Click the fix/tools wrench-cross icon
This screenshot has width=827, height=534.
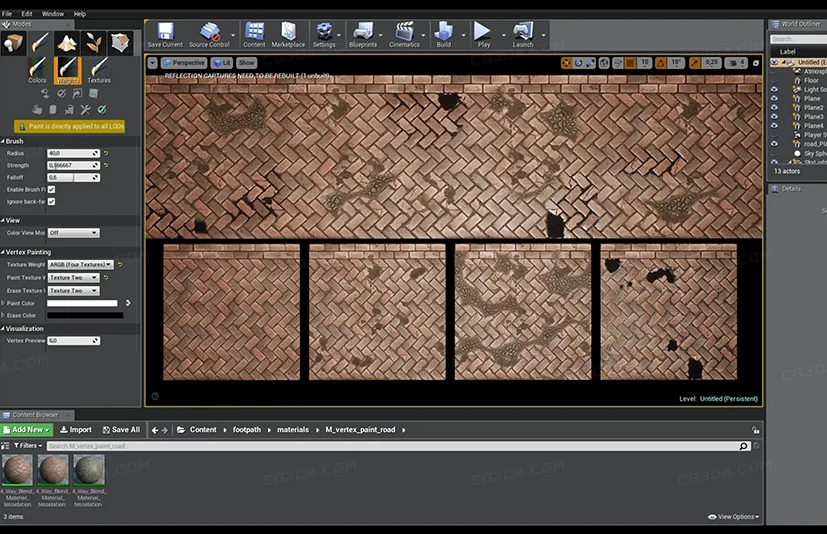pos(85,110)
